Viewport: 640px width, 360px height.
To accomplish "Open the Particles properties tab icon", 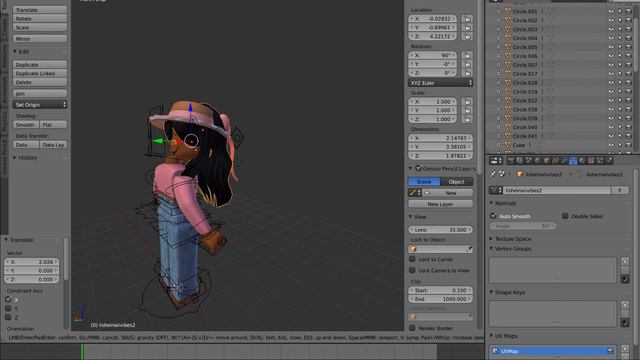I will pos(599,160).
